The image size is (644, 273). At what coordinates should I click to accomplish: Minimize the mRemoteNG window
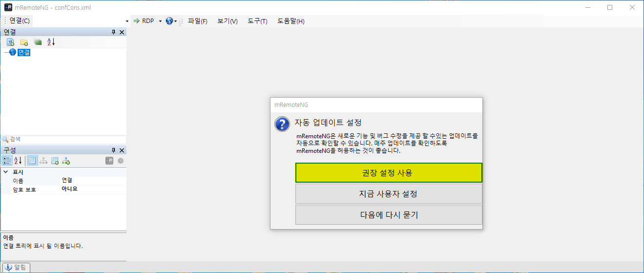click(587, 7)
